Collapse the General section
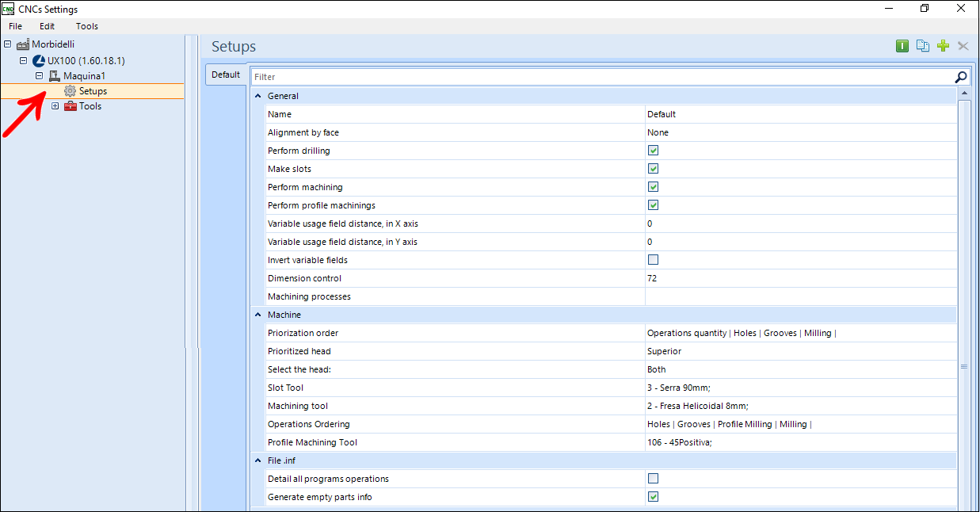 pos(258,96)
